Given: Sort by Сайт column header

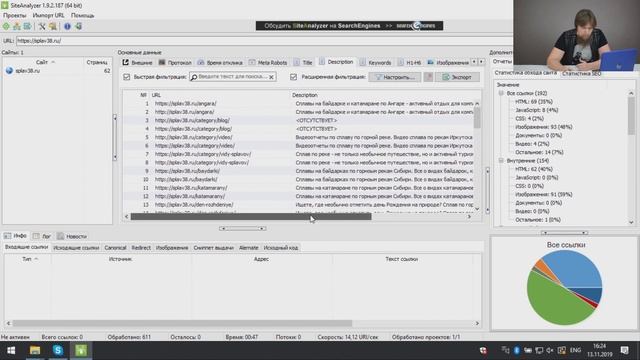Looking at the screenshot, I should click(42, 62).
